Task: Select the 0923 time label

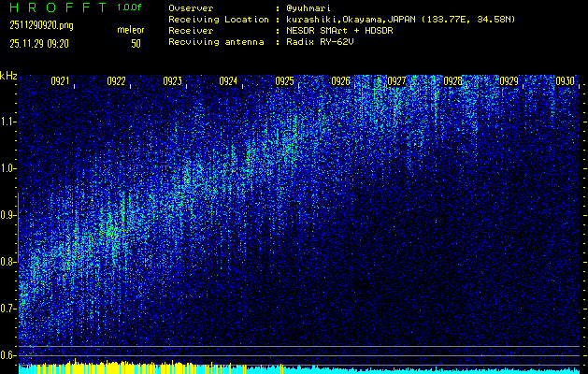Action: click(x=172, y=81)
